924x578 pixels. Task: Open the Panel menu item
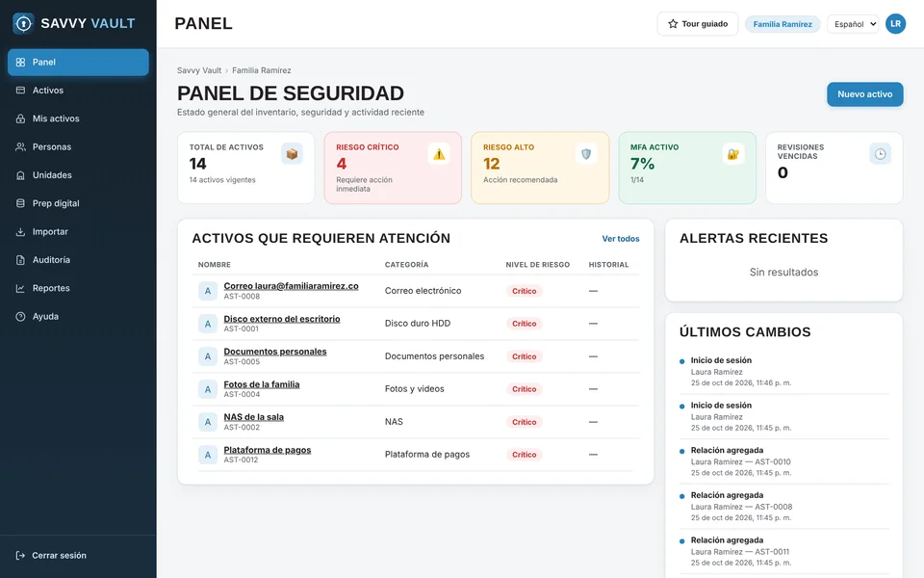point(78,62)
